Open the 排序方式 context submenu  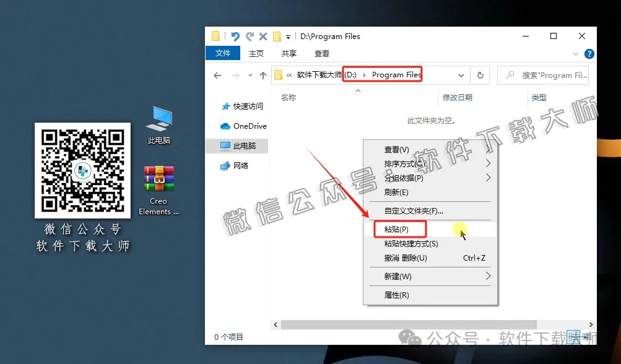point(430,163)
